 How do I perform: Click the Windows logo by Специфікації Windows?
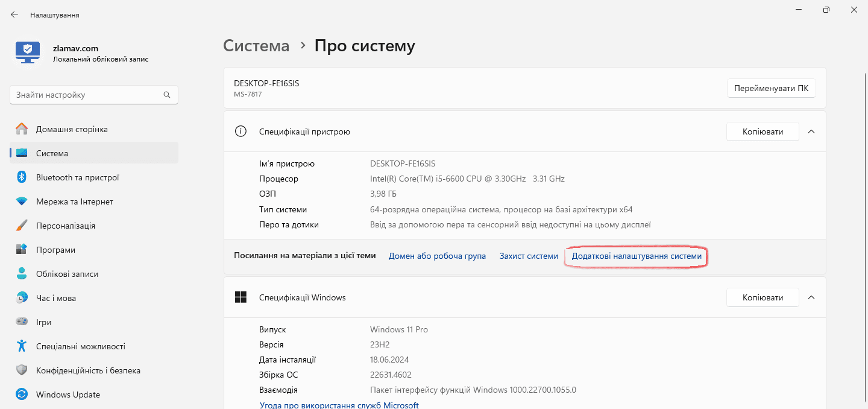(241, 297)
